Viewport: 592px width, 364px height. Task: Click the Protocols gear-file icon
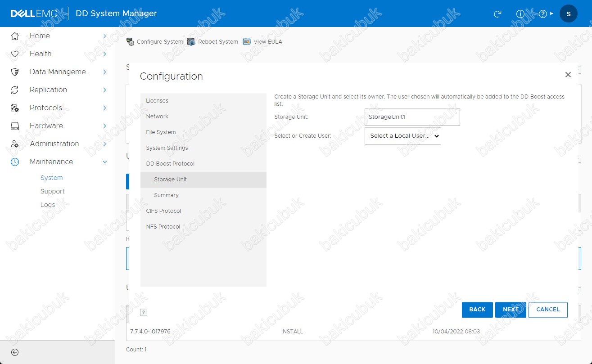click(15, 108)
